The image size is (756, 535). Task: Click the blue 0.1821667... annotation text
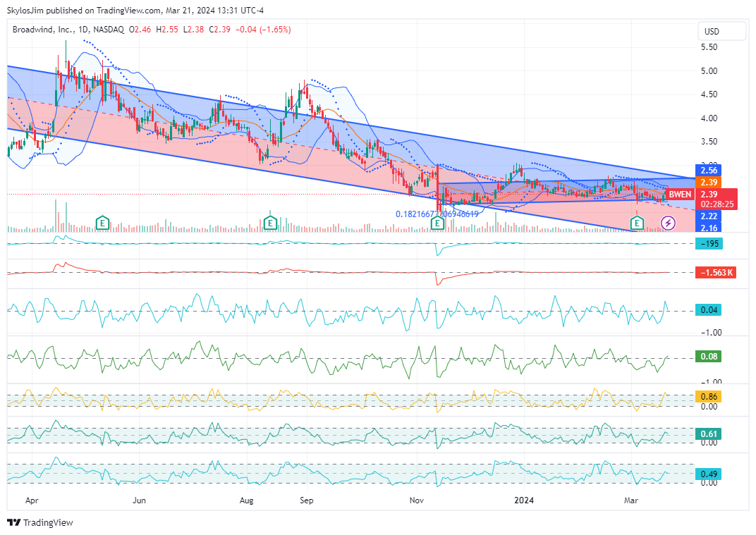(x=437, y=214)
